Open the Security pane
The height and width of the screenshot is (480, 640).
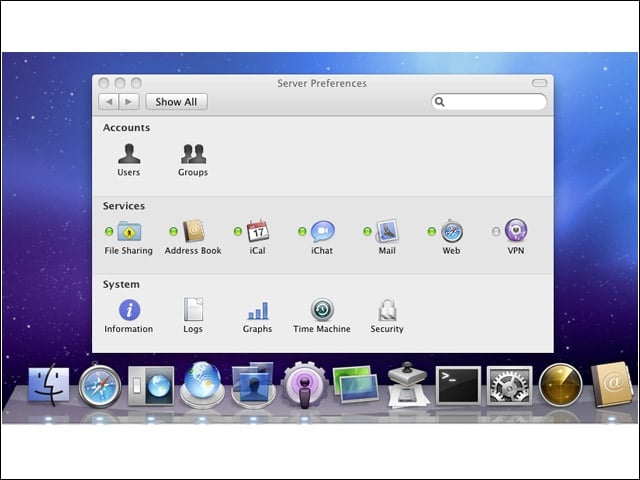pos(387,316)
